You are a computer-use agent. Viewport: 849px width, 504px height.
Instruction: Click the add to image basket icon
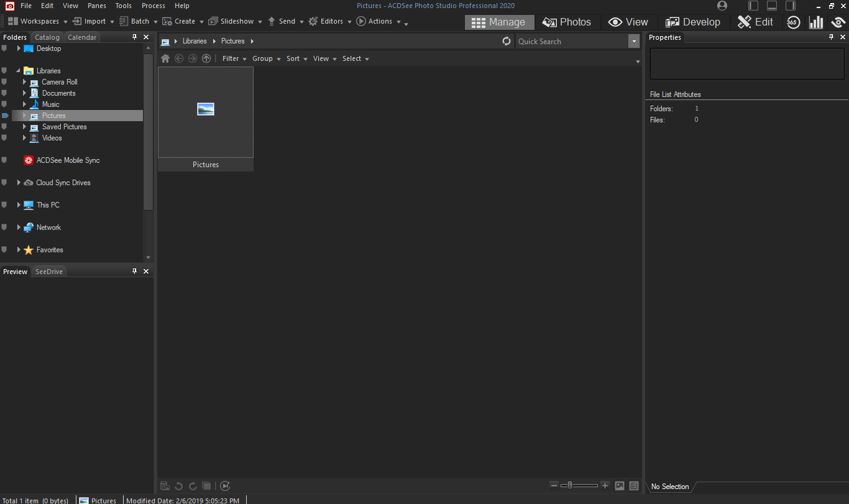pos(165,486)
